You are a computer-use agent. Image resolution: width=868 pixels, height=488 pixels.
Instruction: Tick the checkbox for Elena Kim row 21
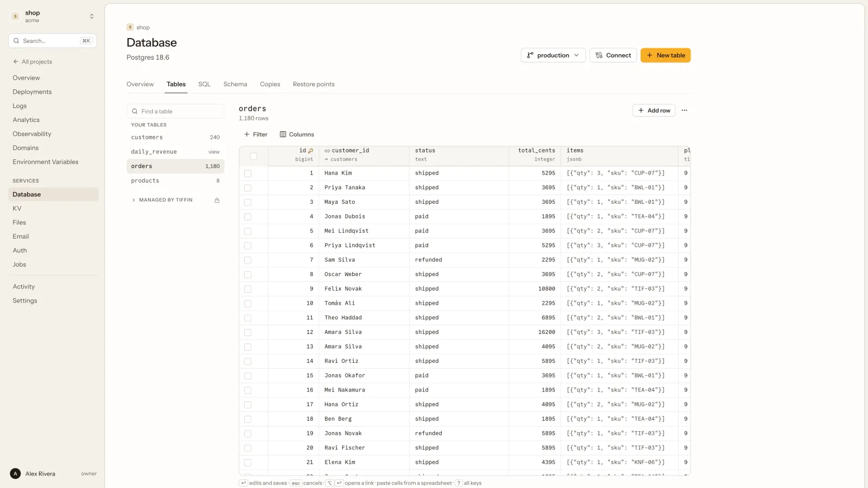point(248,463)
